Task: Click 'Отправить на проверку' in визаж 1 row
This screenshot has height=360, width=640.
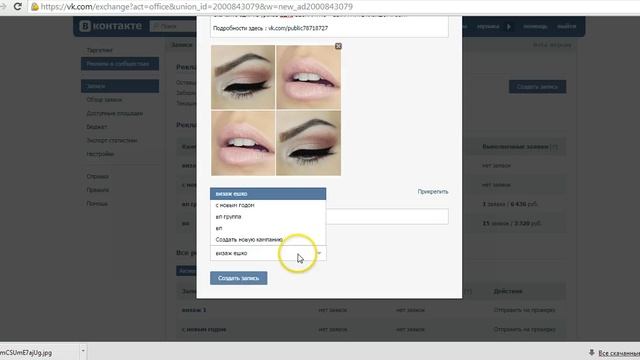Action: tap(524, 310)
